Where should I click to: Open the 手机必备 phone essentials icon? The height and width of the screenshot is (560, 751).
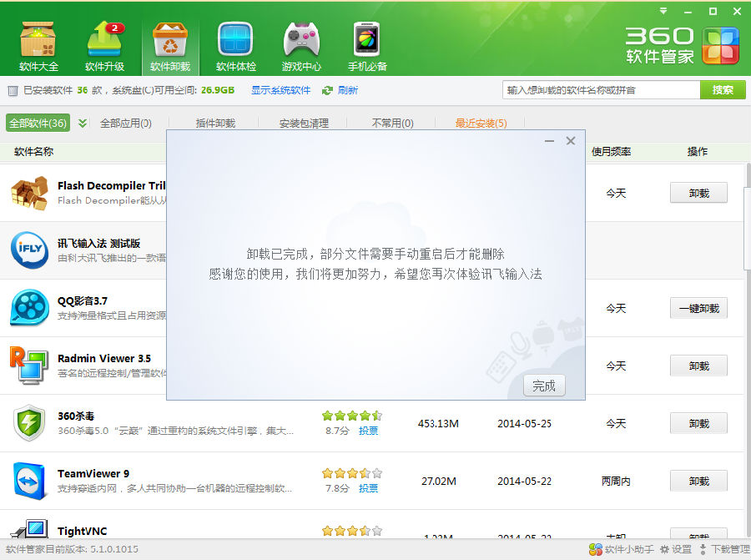(x=367, y=46)
